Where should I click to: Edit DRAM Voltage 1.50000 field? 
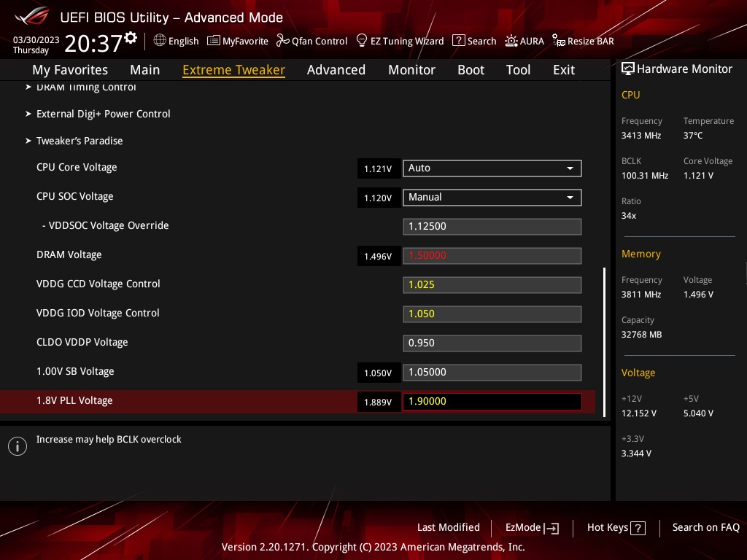(492, 256)
